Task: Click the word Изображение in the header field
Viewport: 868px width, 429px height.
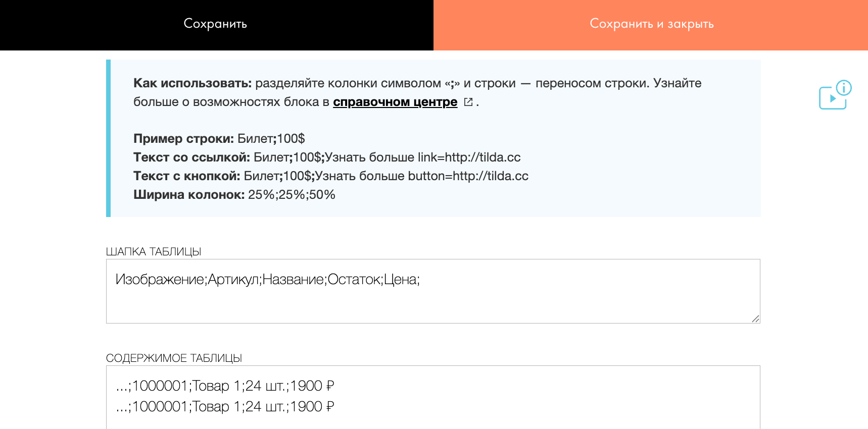Action: pyautogui.click(x=160, y=280)
